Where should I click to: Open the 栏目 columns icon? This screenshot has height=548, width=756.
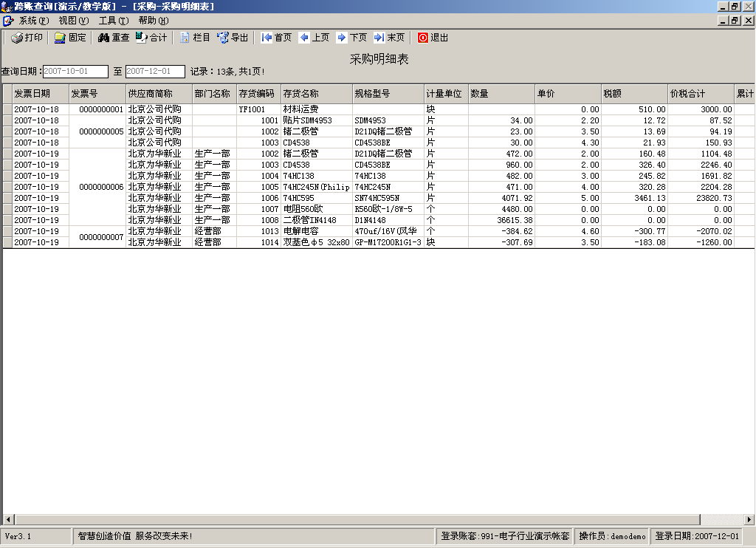coord(185,38)
